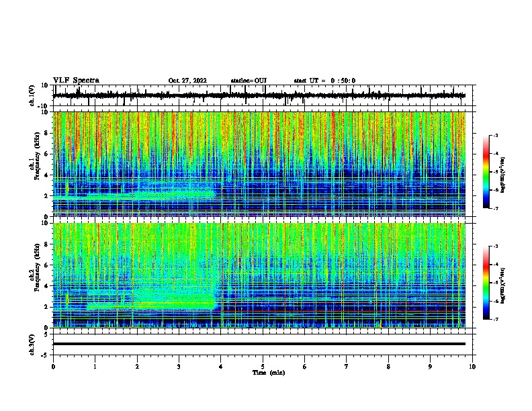Click the "8" kHz tick on ch.2 frequency axis
Screen dimensions: 532x411
(46, 244)
